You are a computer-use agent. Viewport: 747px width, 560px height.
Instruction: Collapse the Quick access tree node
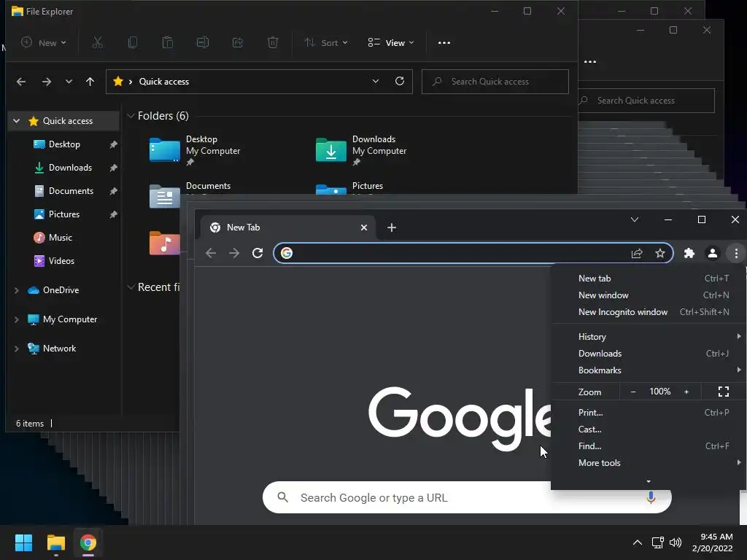tap(17, 121)
